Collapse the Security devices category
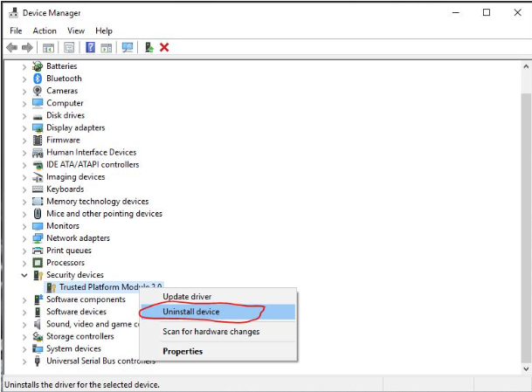This screenshot has width=532, height=392. (24, 275)
